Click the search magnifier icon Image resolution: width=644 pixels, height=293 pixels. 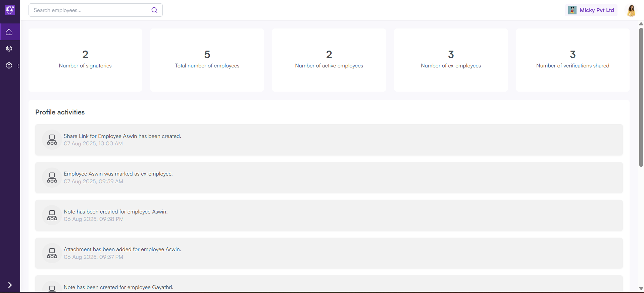coord(154,10)
